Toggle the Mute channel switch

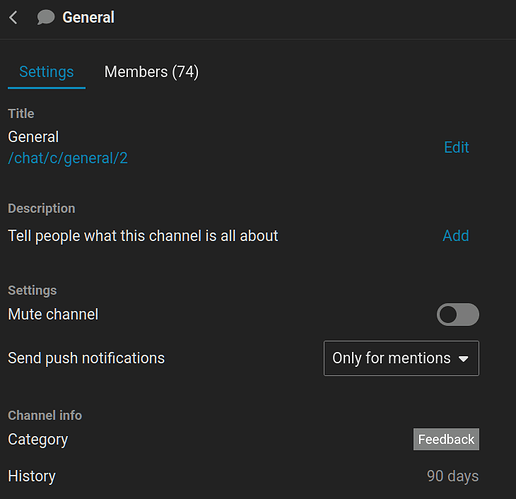(x=458, y=314)
